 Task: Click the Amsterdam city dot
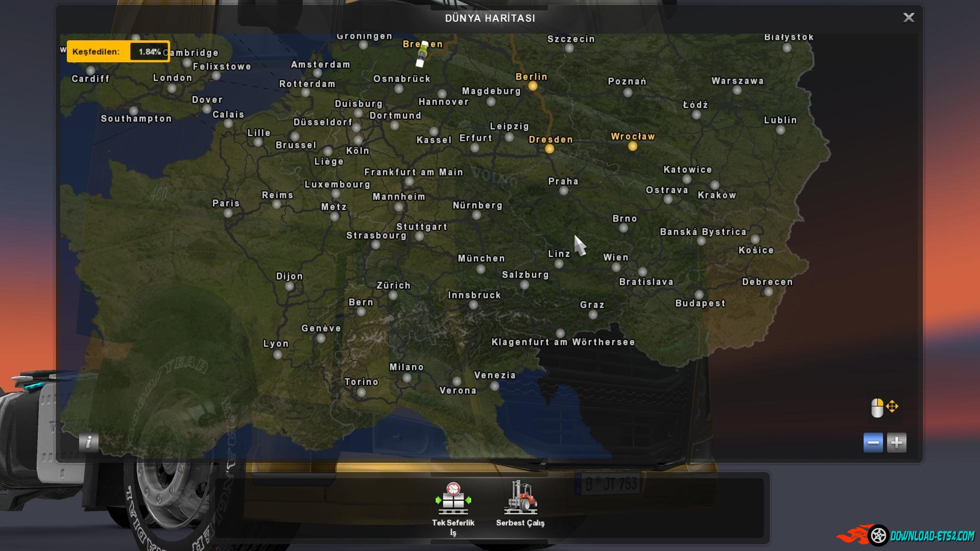pyautogui.click(x=317, y=74)
